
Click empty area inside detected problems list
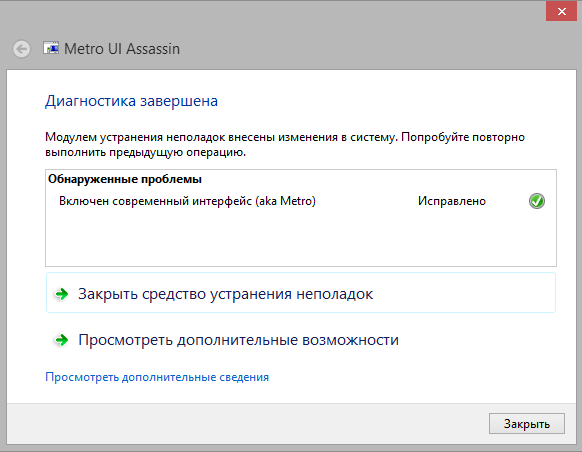pos(301,238)
